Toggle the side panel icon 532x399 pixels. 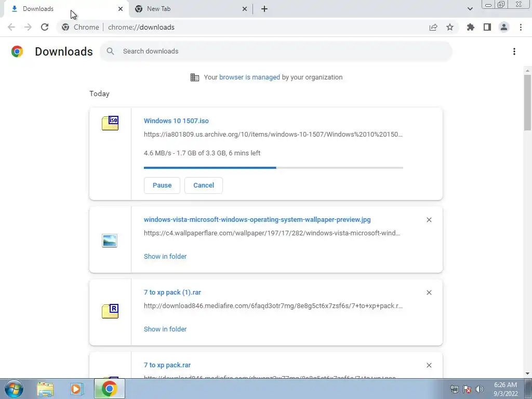(x=487, y=27)
